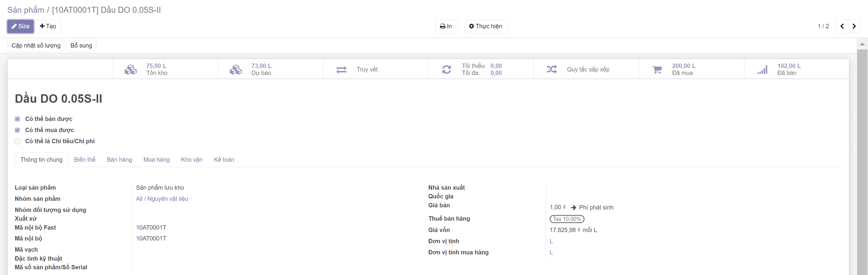Screen dimensions: 868x275
Task: Click the refresh icon for Tối thiểu
Action: tap(446, 70)
